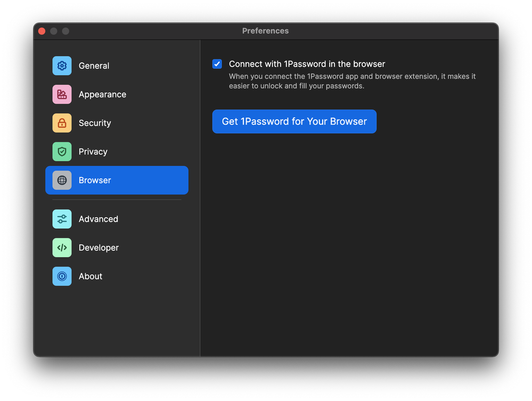The image size is (532, 401).
Task: Click the Privacy shield icon
Action: click(x=62, y=152)
